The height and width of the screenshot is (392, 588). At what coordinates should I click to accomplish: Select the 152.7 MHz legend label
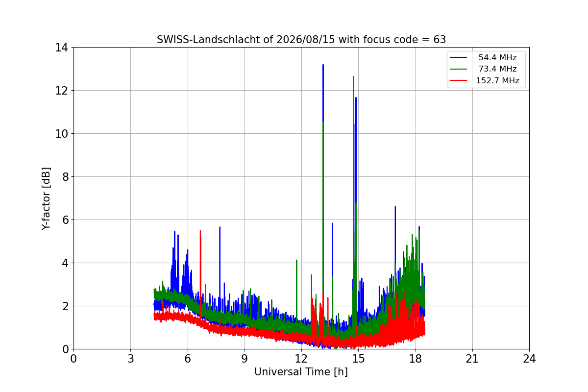click(497, 81)
